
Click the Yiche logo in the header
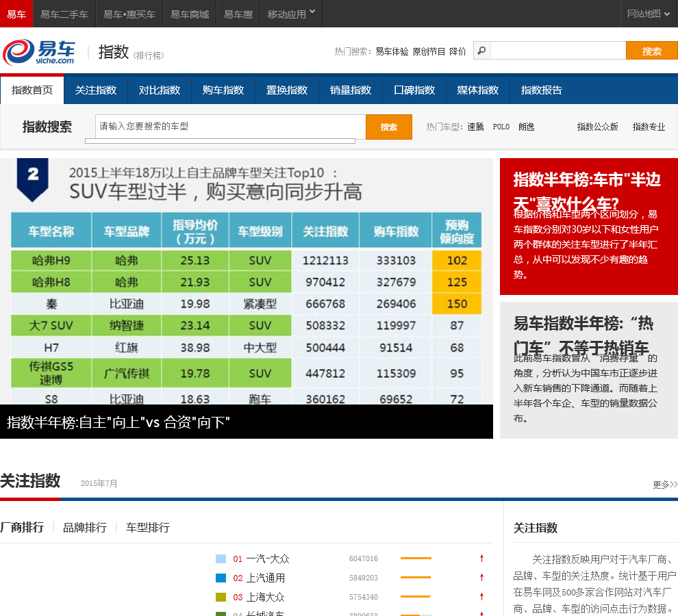point(38,52)
